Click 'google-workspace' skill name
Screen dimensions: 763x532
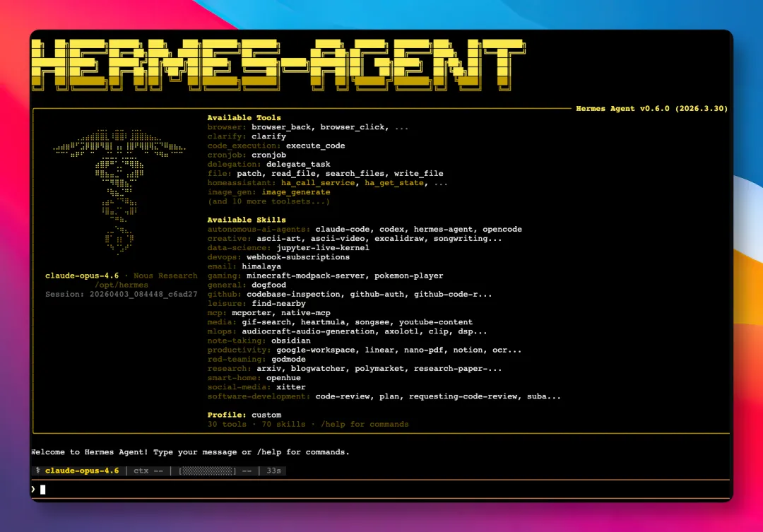(x=315, y=350)
